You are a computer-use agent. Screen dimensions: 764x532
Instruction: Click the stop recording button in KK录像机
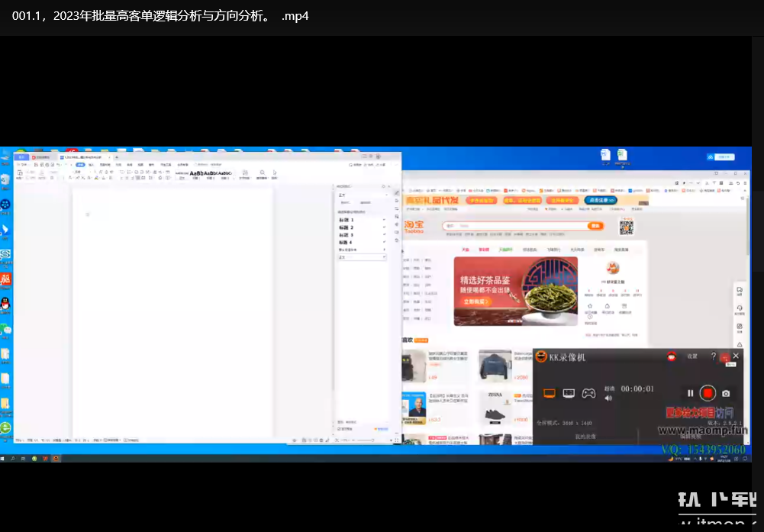click(708, 393)
